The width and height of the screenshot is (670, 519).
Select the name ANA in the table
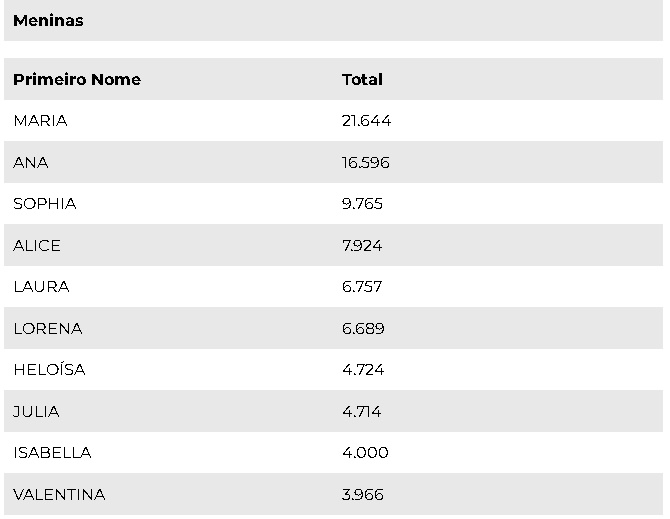tap(30, 162)
